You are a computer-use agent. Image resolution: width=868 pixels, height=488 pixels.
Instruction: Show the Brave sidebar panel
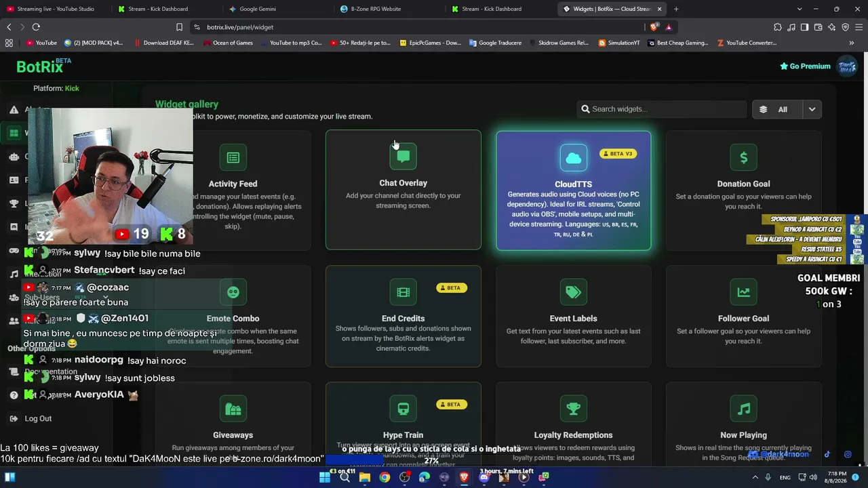pos(804,27)
